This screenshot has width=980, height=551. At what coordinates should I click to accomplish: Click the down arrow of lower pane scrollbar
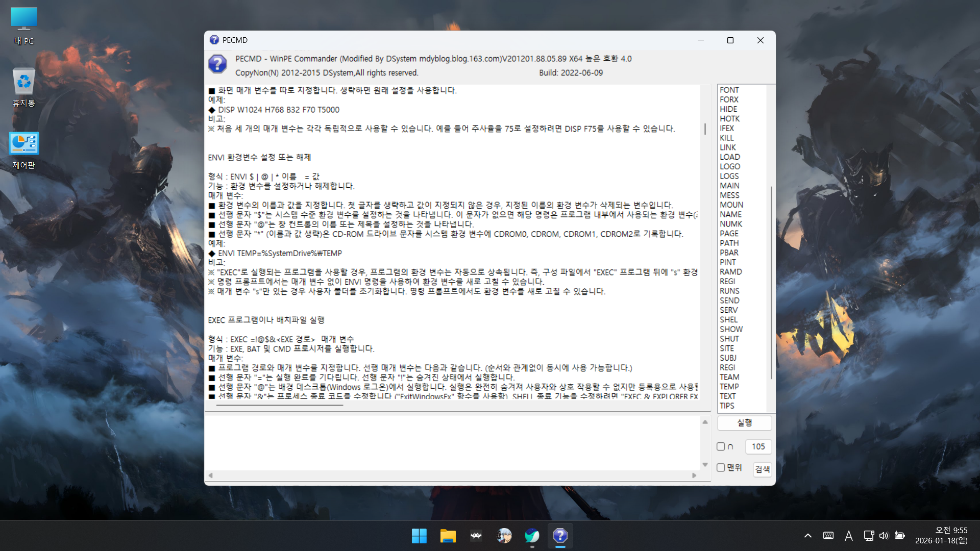[x=705, y=465]
